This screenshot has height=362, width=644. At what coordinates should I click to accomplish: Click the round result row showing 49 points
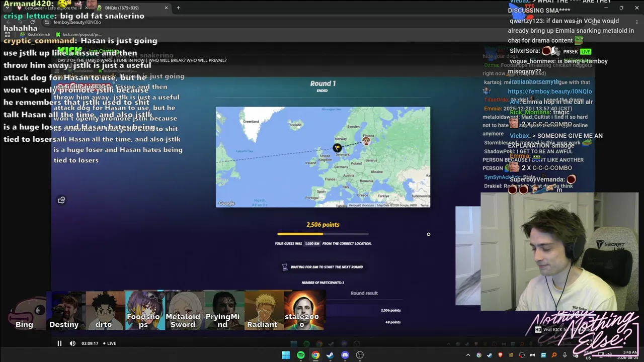(x=364, y=322)
